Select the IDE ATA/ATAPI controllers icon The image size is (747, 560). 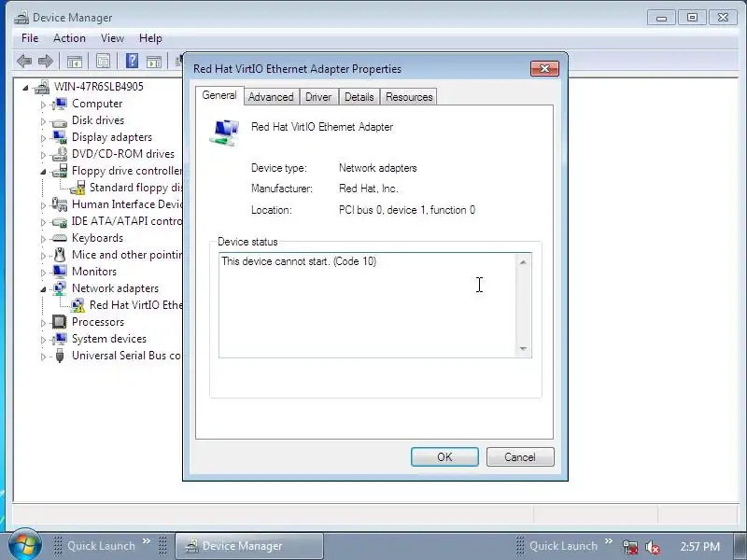(60, 222)
